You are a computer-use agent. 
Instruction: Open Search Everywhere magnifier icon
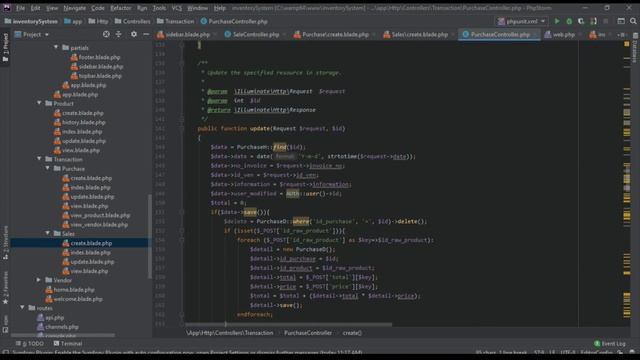tap(633, 21)
